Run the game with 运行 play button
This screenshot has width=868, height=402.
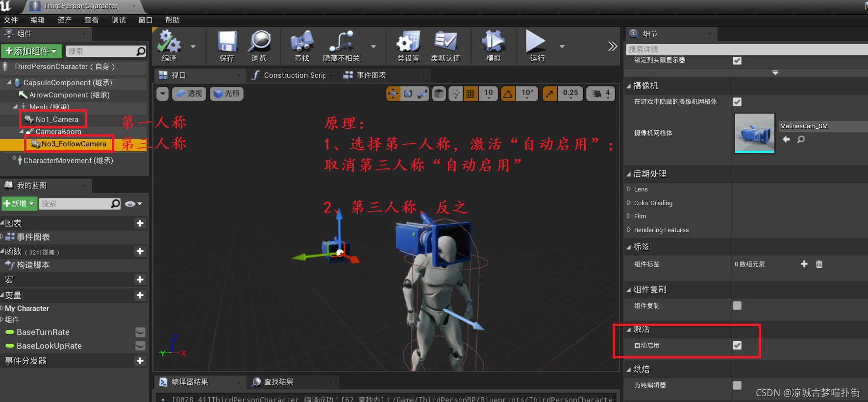click(x=537, y=46)
